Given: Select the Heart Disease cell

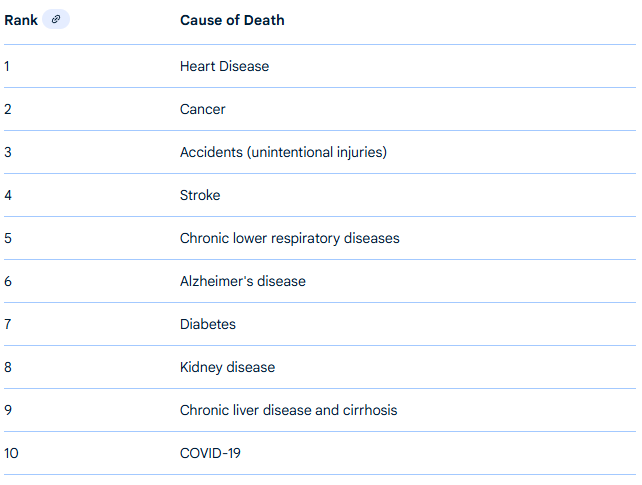Looking at the screenshot, I should 224,66.
